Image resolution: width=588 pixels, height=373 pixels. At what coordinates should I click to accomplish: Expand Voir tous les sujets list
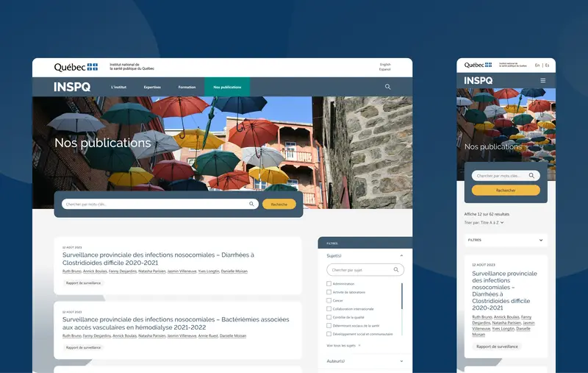(343, 345)
